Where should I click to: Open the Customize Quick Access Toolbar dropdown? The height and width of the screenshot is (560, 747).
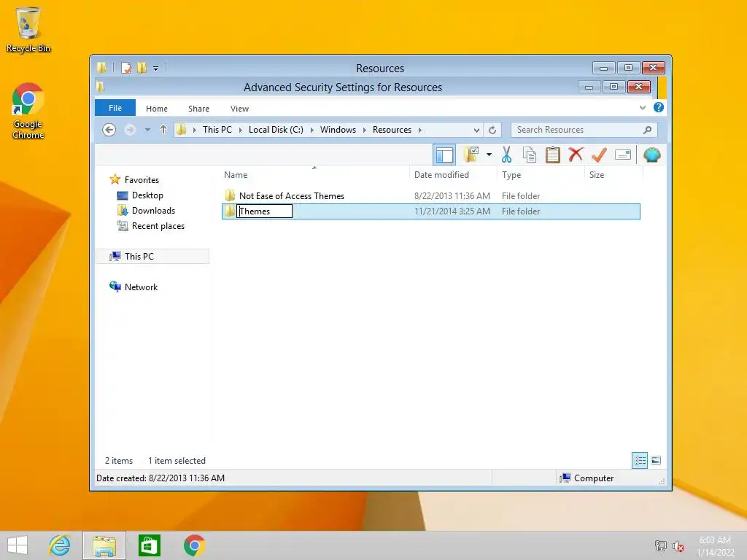[x=156, y=69]
